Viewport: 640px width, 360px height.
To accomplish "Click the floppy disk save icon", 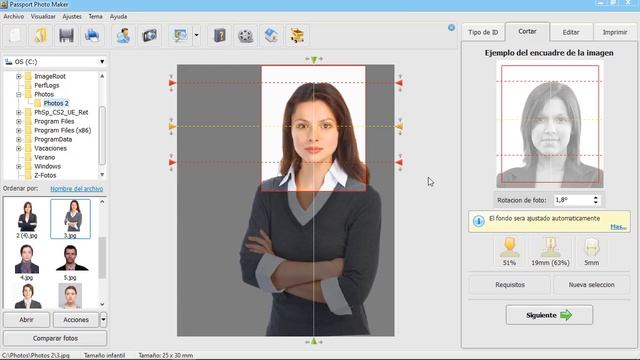I will [66, 36].
